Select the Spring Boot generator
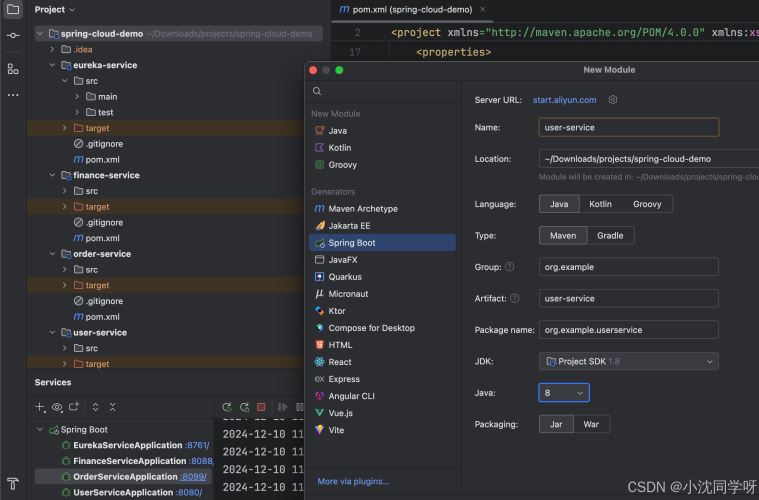 click(382, 242)
